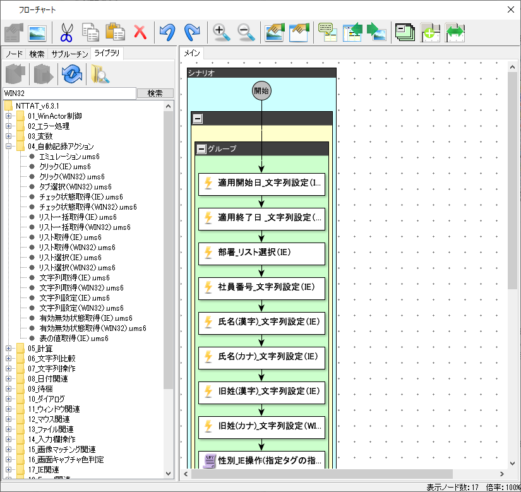521x492 pixels.
Task: Click the window with left green arrow icon
Action: [353, 33]
